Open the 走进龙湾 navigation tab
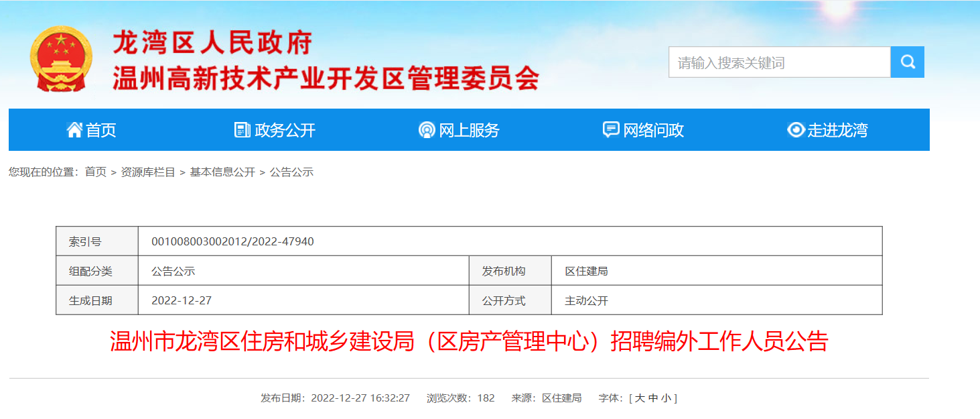980x419 pixels. 828,130
